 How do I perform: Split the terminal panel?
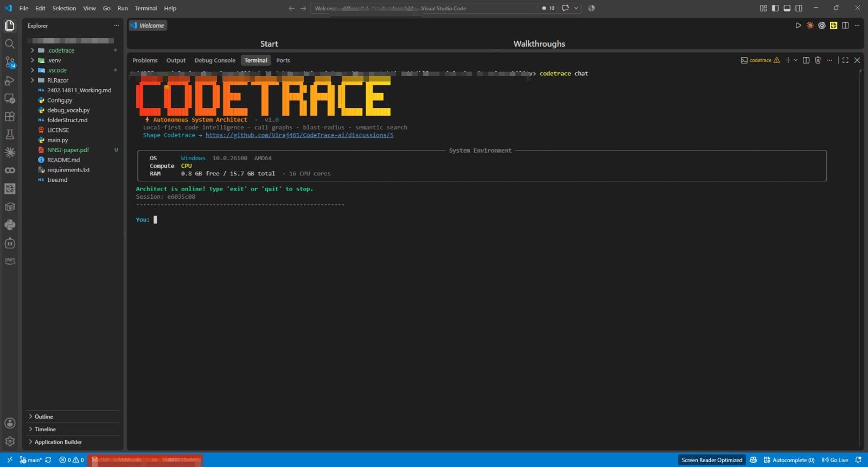click(806, 60)
